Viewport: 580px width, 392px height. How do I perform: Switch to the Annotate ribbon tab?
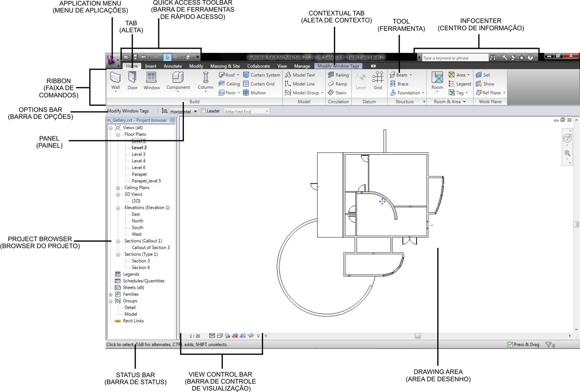173,66
